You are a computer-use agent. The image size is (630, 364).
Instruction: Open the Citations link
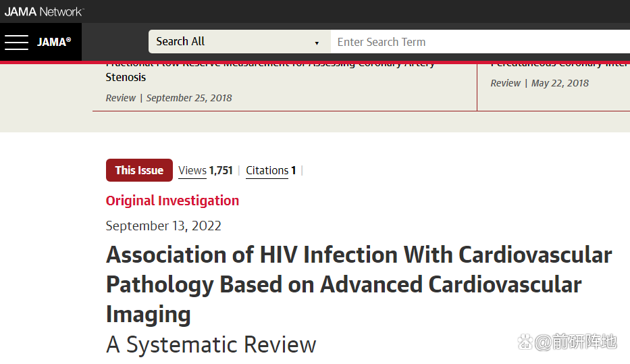coord(267,171)
